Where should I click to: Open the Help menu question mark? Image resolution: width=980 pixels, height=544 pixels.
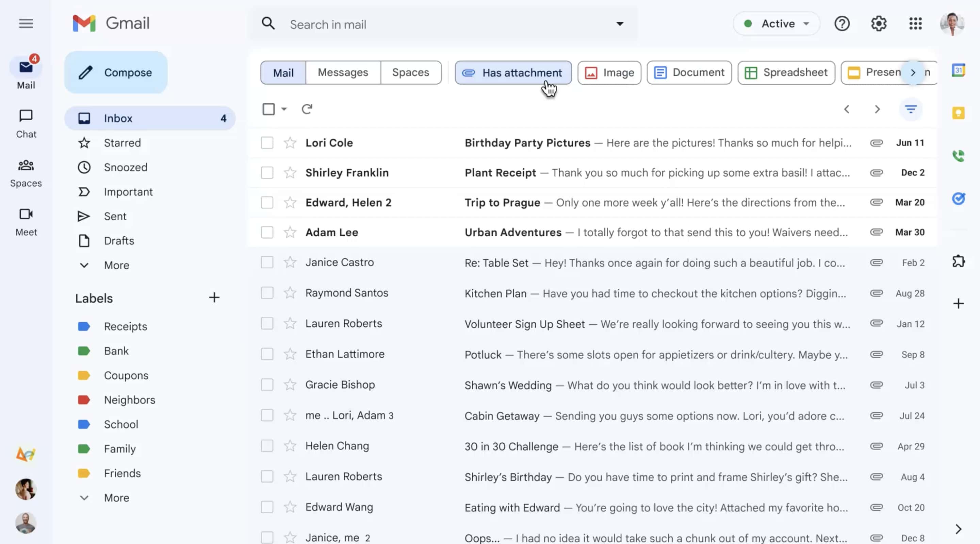(x=842, y=23)
